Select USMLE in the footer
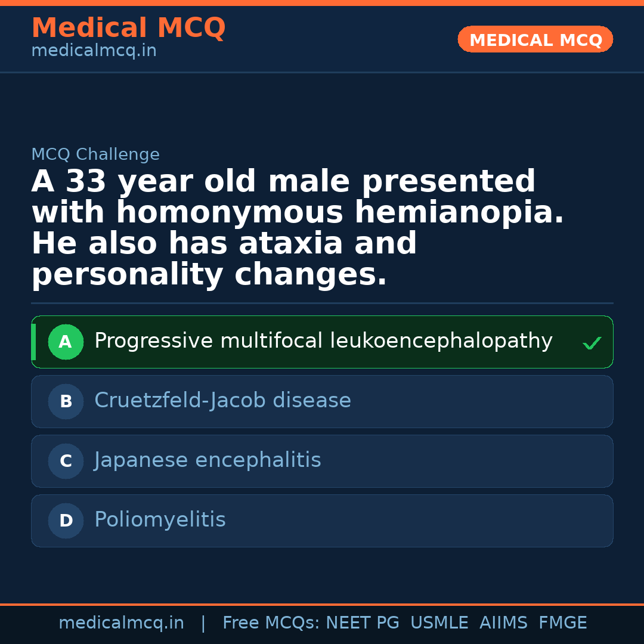This screenshot has width=644, height=644. [x=439, y=623]
